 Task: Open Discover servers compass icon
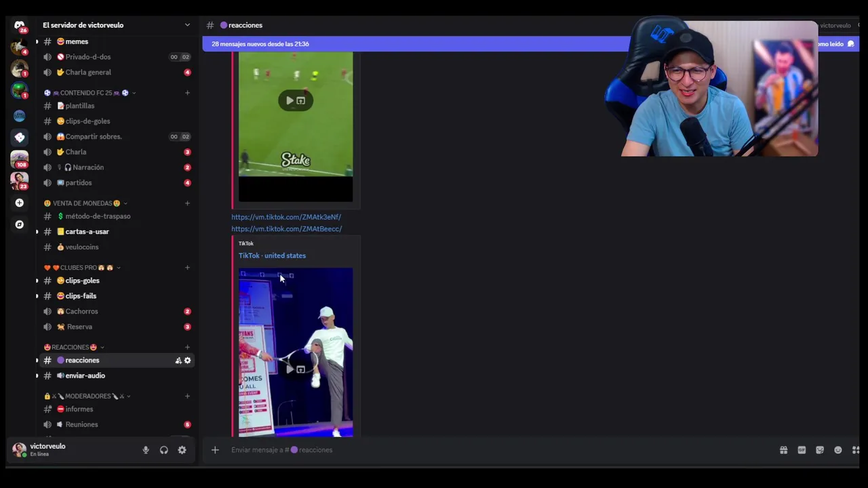[19, 224]
